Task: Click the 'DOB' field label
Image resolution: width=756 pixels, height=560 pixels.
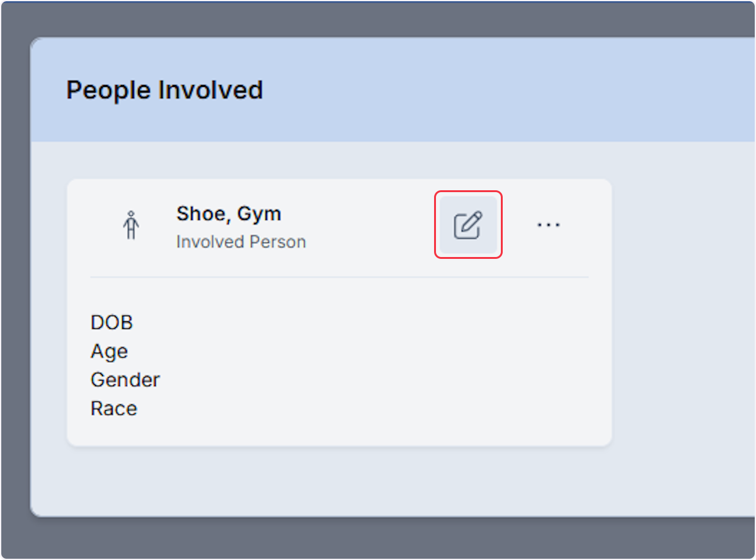Action: [112, 323]
